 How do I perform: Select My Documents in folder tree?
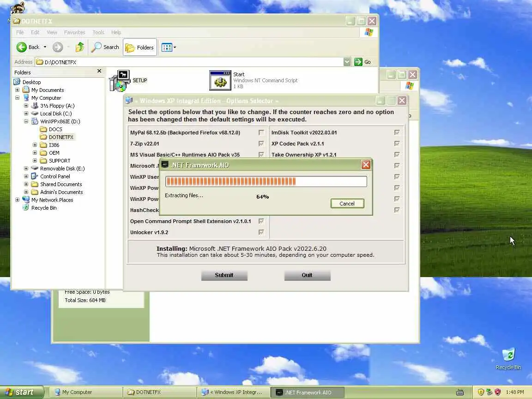(x=48, y=90)
